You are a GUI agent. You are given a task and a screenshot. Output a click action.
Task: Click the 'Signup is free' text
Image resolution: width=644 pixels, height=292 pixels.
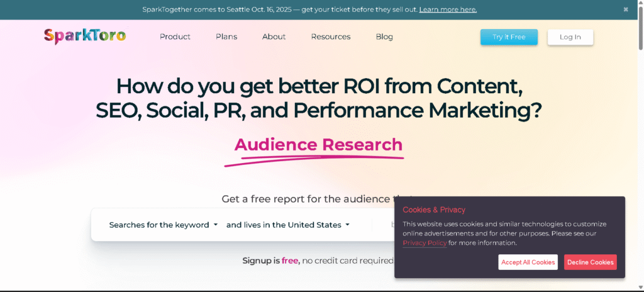[x=270, y=261]
